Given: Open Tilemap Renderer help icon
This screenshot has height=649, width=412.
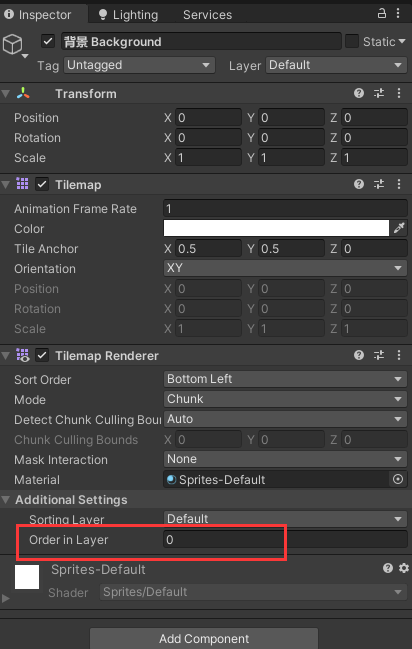Looking at the screenshot, I should click(x=359, y=355).
